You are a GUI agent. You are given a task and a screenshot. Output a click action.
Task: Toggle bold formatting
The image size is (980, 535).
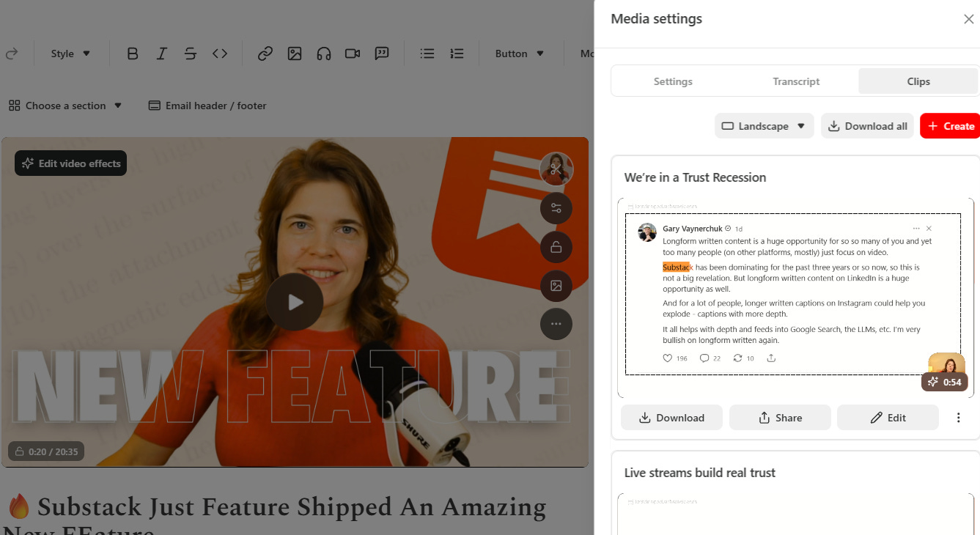tap(133, 53)
